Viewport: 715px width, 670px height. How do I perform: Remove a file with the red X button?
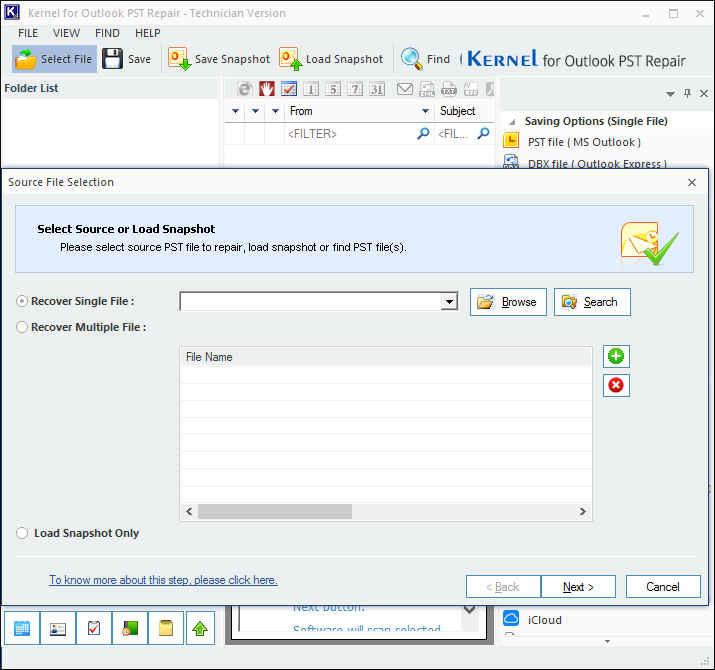pos(616,385)
